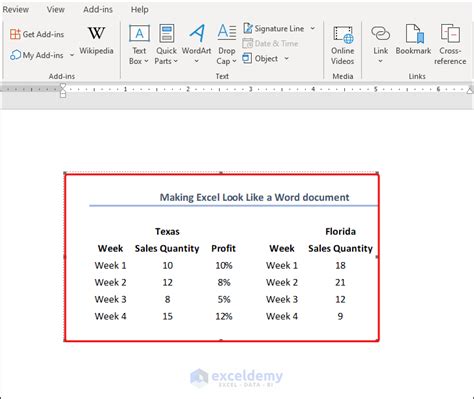Open the Wikipedia add-in

point(96,40)
